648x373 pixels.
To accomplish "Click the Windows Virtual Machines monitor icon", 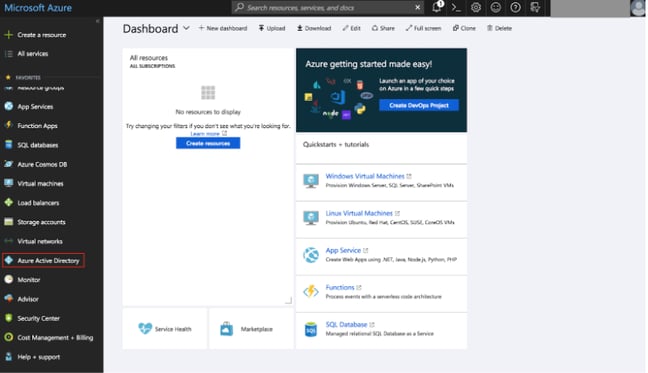I will [x=311, y=181].
